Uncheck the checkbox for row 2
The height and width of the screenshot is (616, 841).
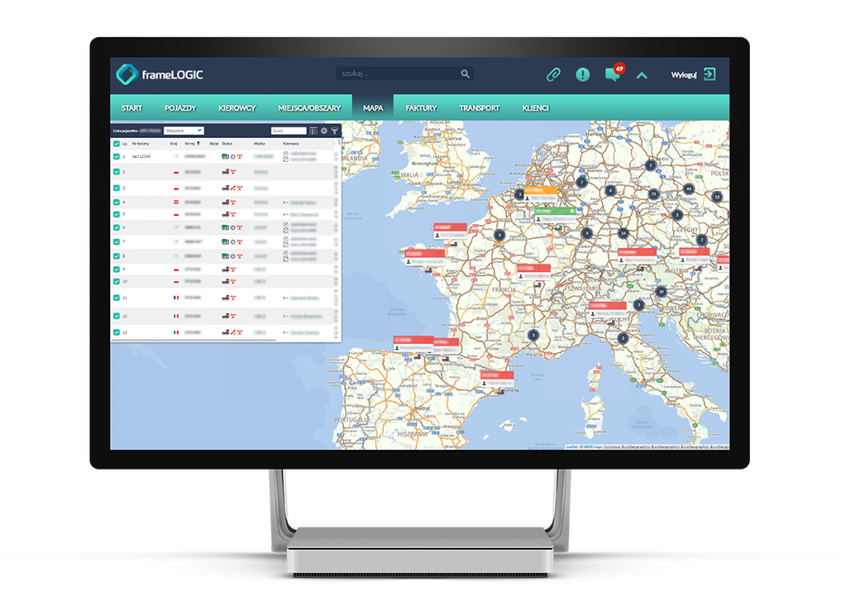[x=117, y=172]
